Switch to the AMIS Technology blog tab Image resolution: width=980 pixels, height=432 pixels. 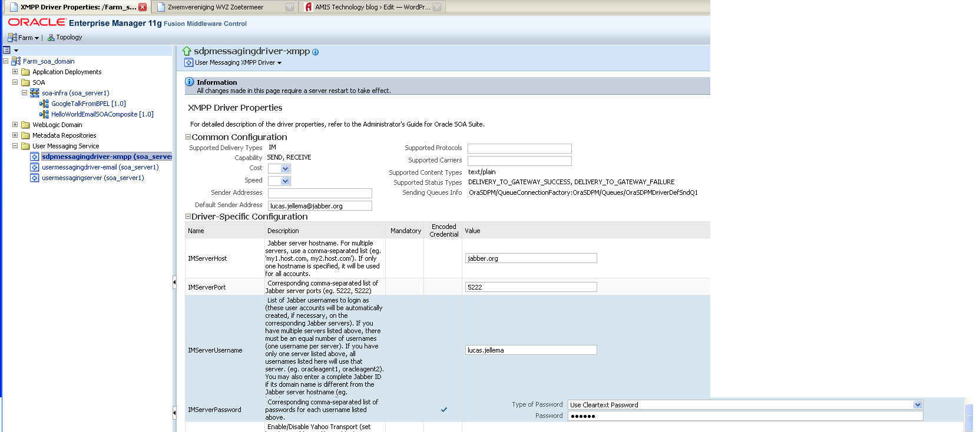[x=372, y=7]
